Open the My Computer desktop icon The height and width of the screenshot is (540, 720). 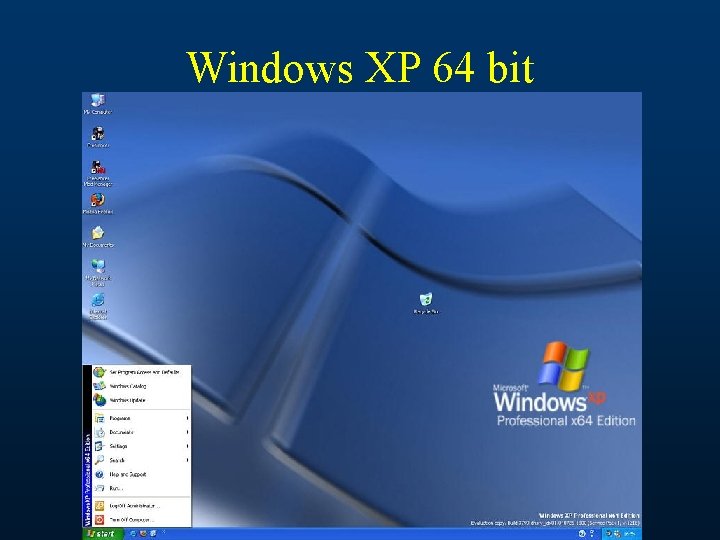97,104
